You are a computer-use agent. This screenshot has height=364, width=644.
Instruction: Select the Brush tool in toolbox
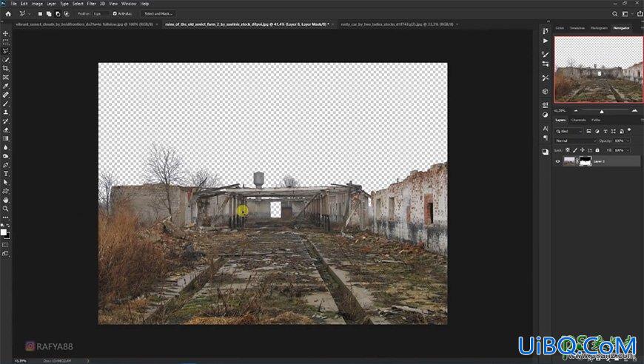5,104
